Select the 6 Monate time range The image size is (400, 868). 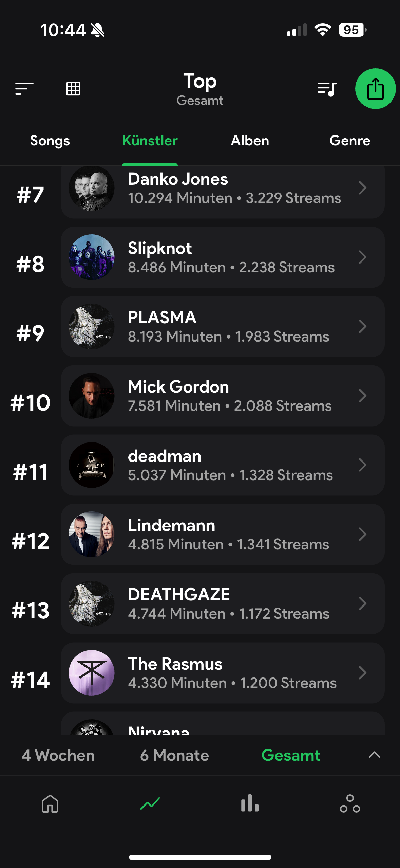pos(174,755)
